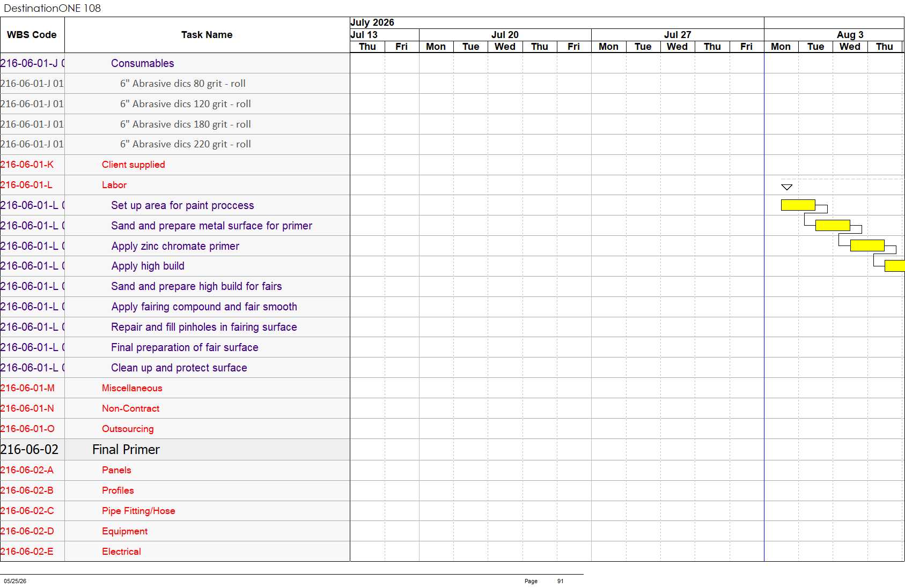This screenshot has height=588, width=905.
Task: Click the page number 91 in footer
Action: click(x=560, y=581)
